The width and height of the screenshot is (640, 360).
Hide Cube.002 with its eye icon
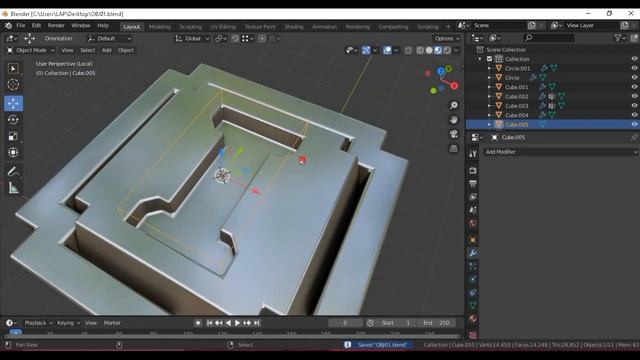point(634,96)
